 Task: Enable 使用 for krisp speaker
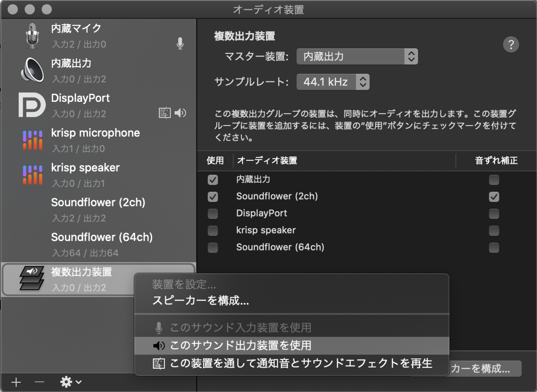[x=213, y=231]
